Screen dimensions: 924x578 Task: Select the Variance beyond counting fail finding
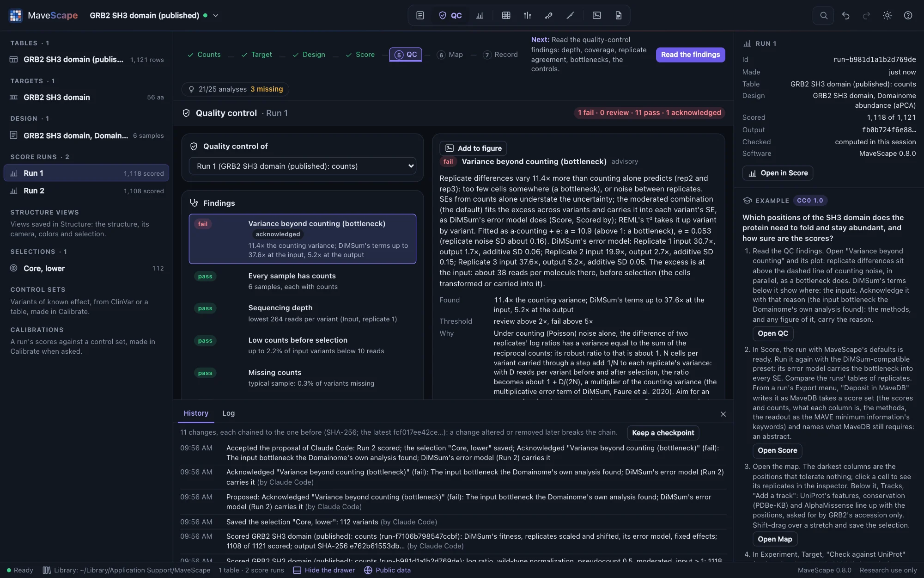click(x=303, y=239)
